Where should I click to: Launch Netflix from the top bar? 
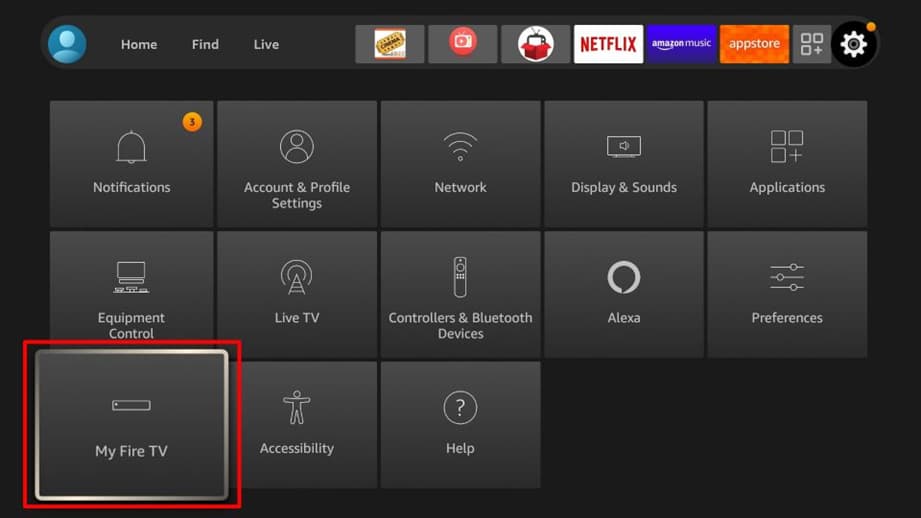[x=608, y=44]
